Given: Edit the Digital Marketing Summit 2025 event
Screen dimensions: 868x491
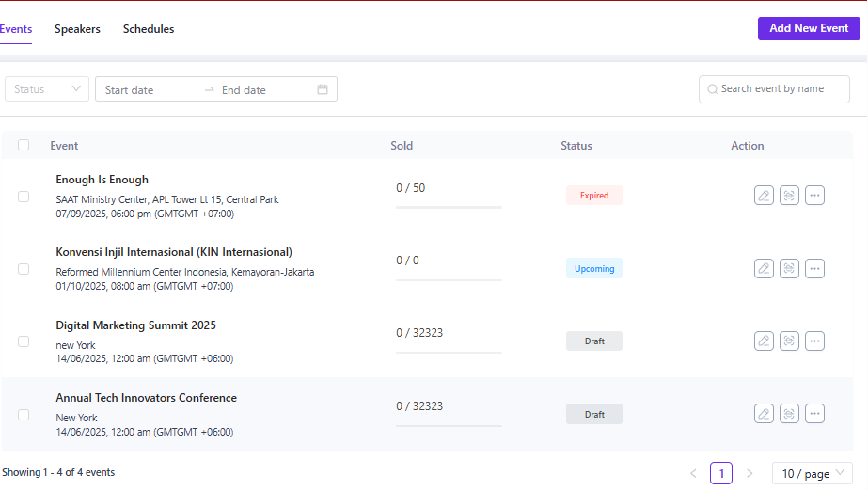Looking at the screenshot, I should 764,341.
